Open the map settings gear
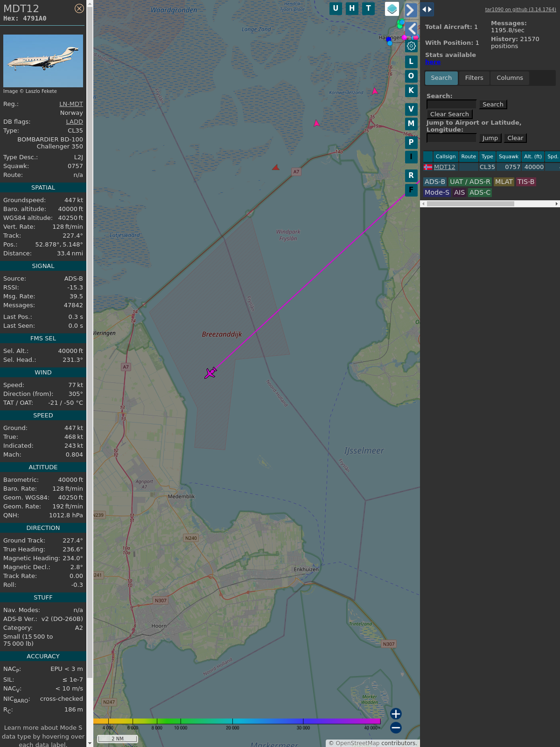The width and height of the screenshot is (560, 747). [x=411, y=46]
